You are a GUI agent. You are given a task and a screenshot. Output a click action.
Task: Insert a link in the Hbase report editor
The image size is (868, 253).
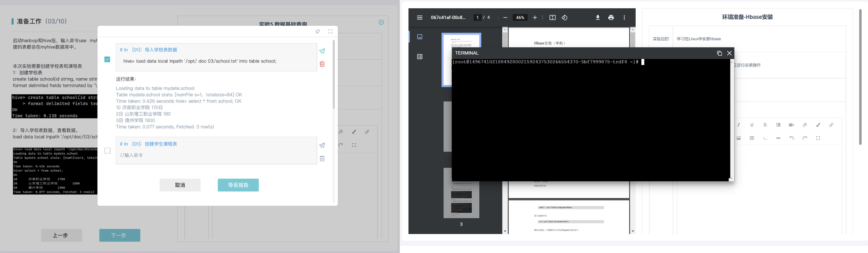[x=831, y=125]
